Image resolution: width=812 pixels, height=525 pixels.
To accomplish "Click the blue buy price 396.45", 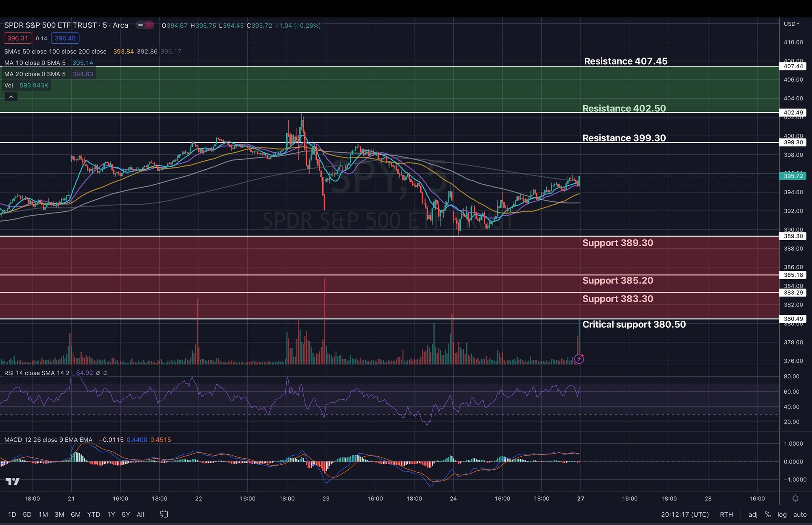I will click(65, 38).
